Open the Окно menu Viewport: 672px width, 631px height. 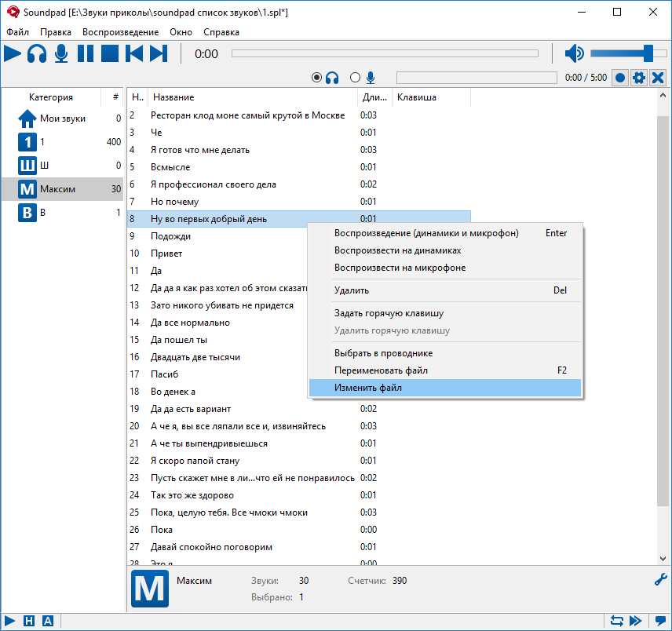pyautogui.click(x=181, y=32)
